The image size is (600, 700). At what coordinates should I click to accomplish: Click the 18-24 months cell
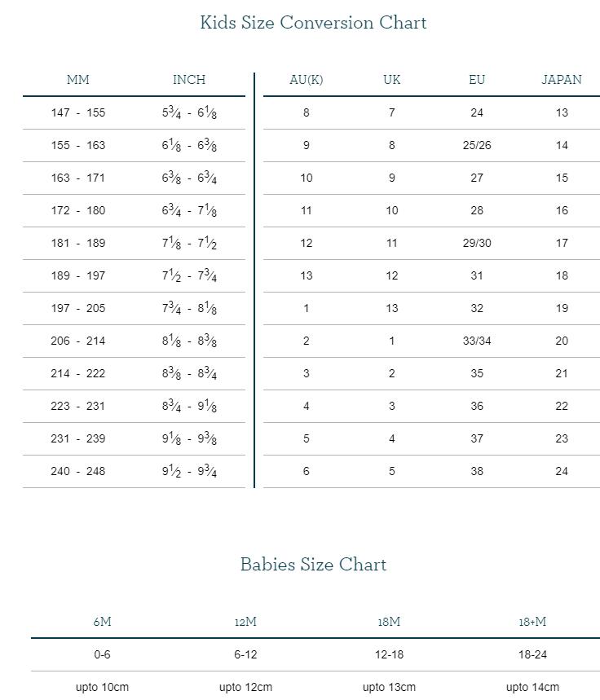tap(532, 654)
